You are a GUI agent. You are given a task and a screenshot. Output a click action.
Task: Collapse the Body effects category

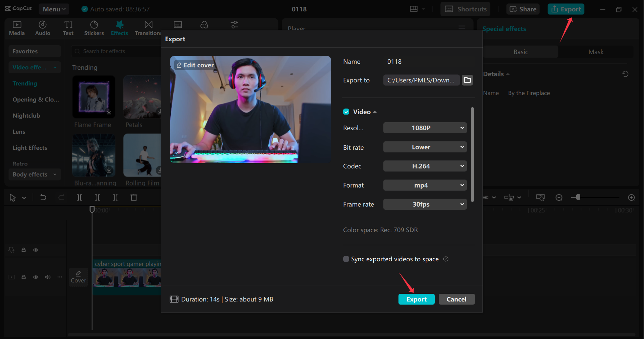coord(54,174)
